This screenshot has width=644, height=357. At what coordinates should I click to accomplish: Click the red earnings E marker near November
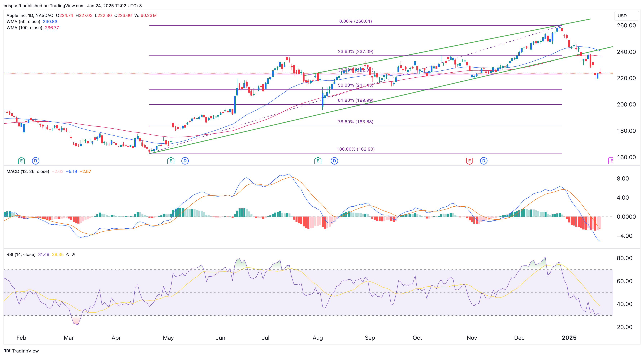tap(470, 161)
